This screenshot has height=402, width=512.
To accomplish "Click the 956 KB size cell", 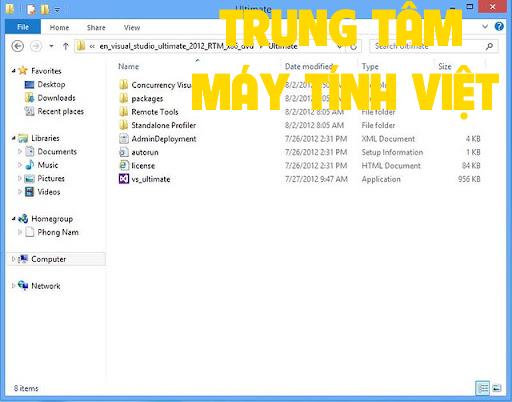I will 469,179.
